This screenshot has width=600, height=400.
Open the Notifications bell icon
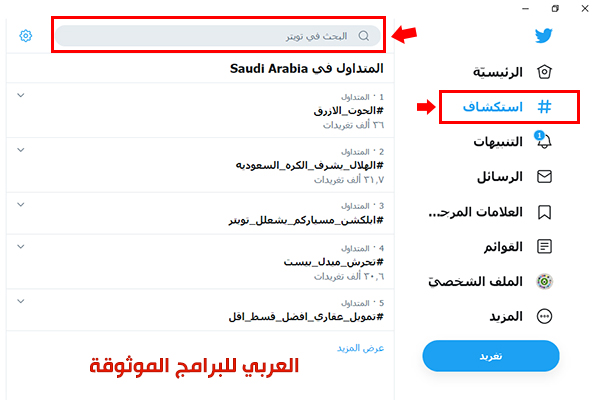(545, 142)
